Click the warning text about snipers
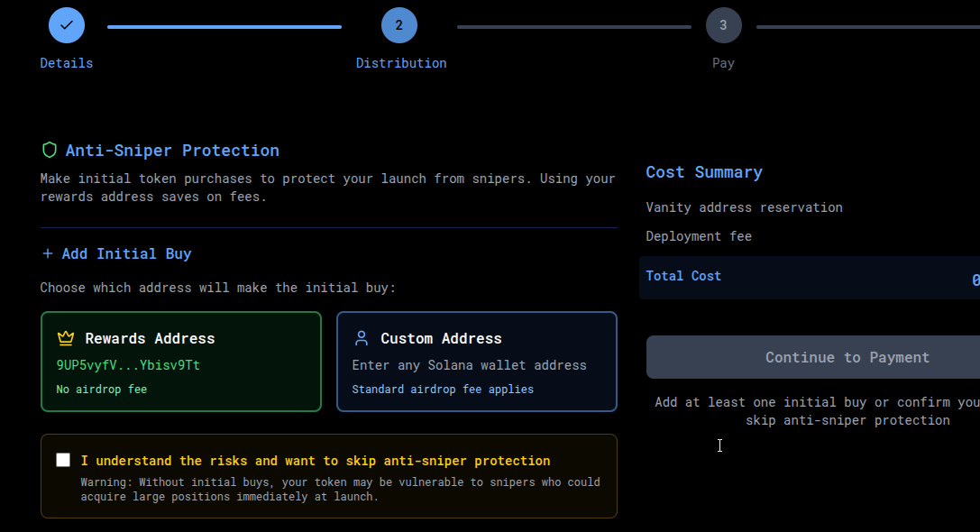 (x=340, y=490)
